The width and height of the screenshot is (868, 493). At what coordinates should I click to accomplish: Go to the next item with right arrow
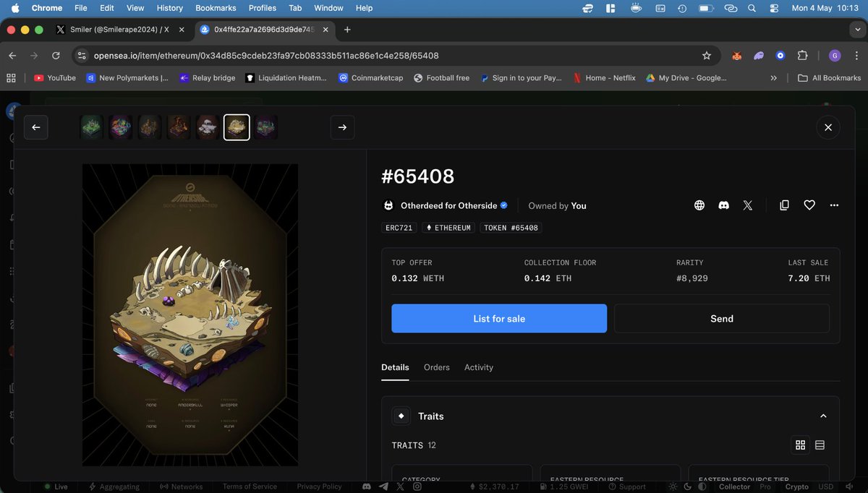(342, 127)
